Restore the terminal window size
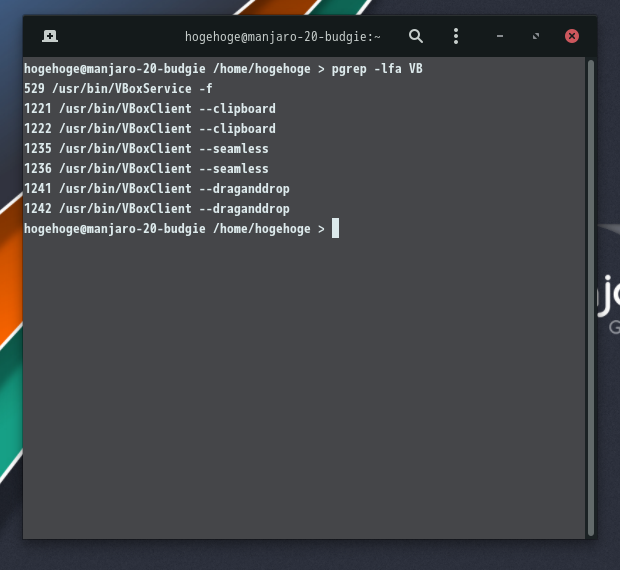This screenshot has width=620, height=570. pos(536,36)
